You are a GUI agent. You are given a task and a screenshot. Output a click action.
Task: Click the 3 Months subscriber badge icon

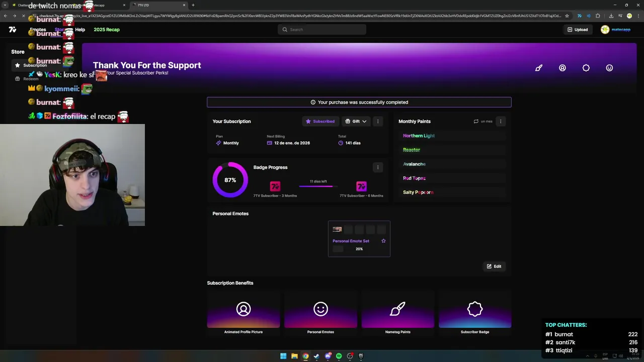tap(275, 187)
